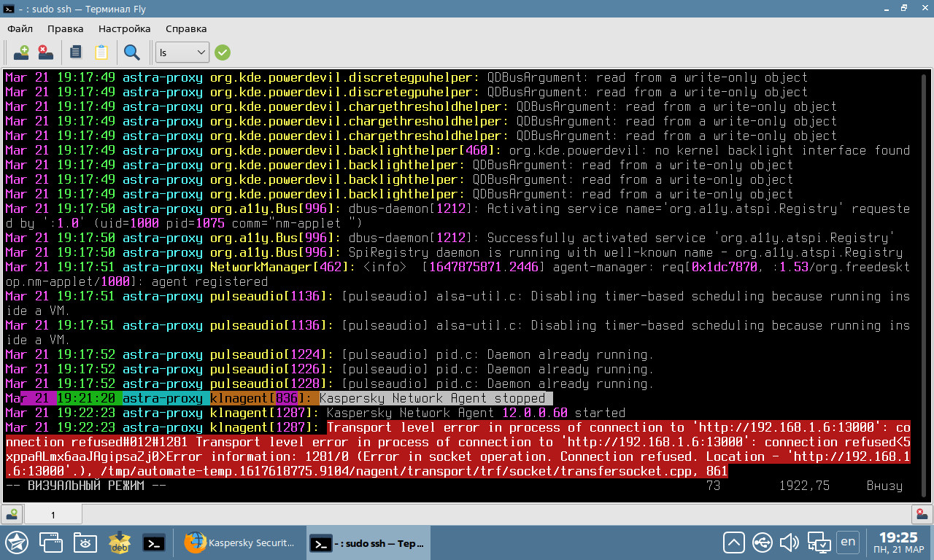The height and width of the screenshot is (560, 934).
Task: Switch keyboard layout indicator 'en'
Action: [847, 542]
